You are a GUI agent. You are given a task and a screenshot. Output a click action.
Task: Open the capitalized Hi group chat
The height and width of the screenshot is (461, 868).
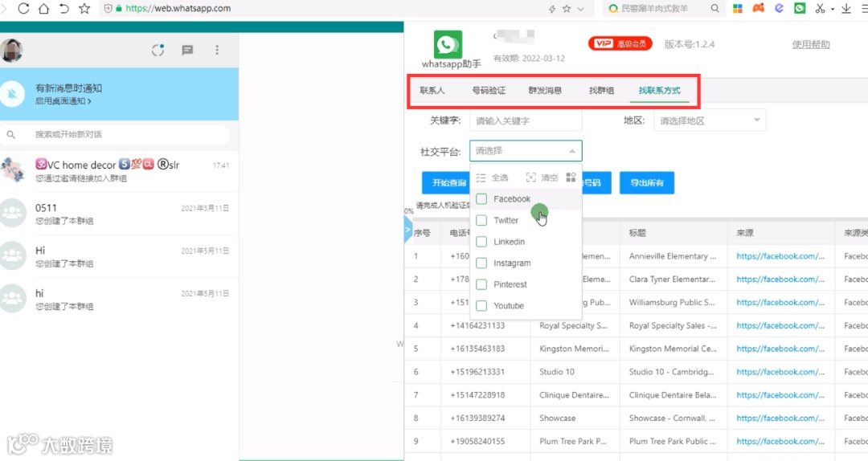(x=119, y=256)
